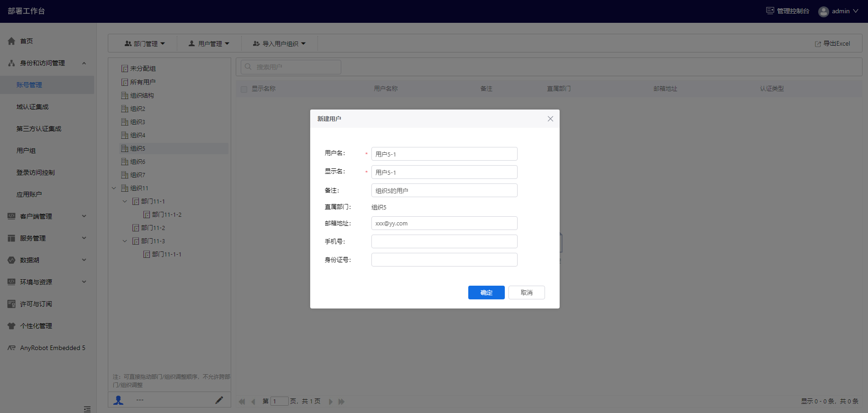Click the 备注 input field
The image size is (868, 413).
445,190
